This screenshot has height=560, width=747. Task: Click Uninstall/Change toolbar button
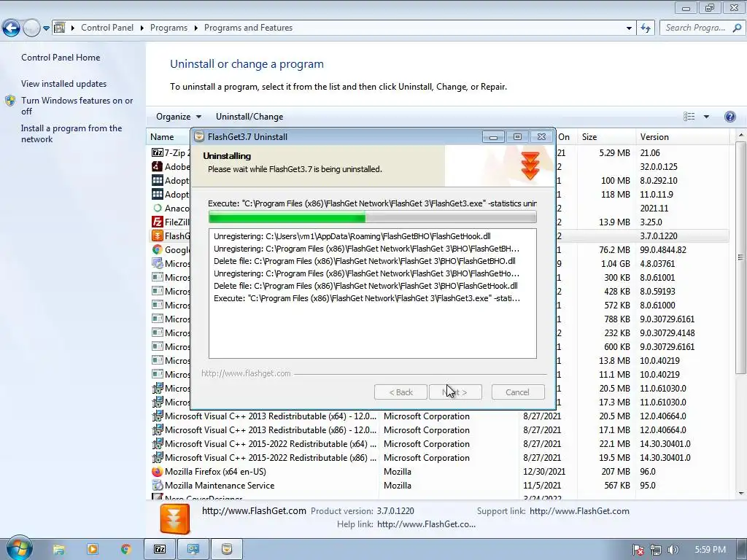[x=249, y=117]
